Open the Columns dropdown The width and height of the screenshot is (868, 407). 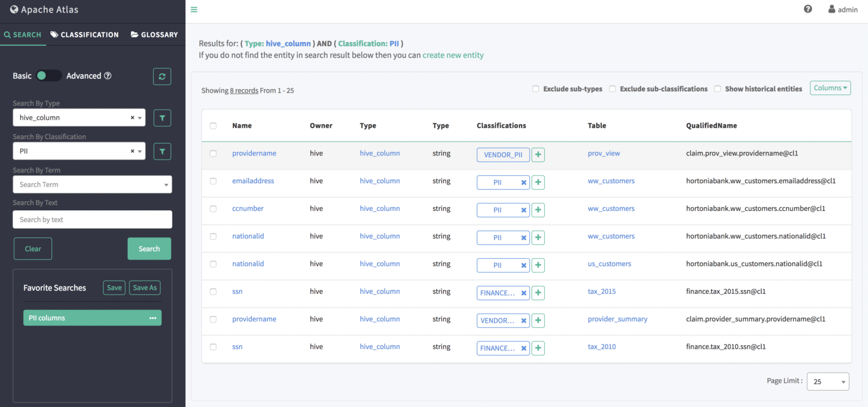point(830,88)
